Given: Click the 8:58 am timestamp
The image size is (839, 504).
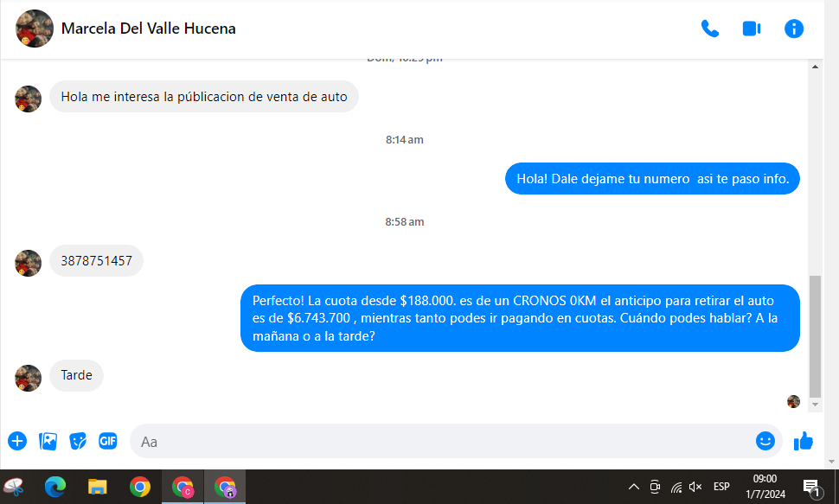Looking at the screenshot, I should click(x=405, y=221).
